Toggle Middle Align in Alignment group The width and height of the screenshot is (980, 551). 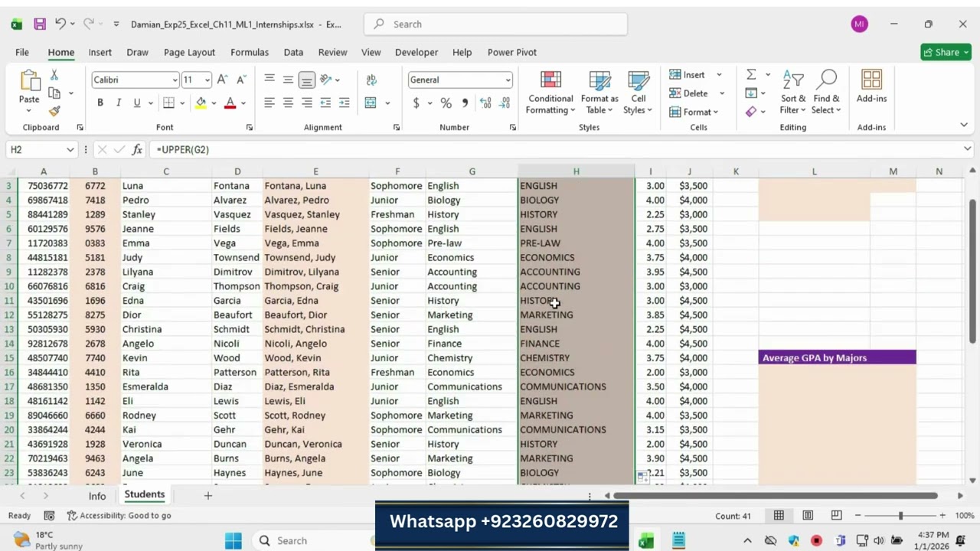tap(288, 80)
